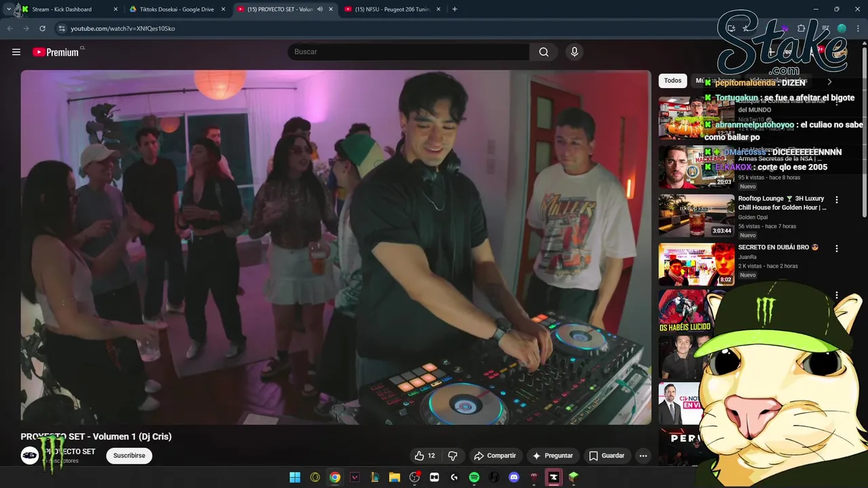Viewport: 868px width, 488px height.
Task: Click the YouTube search input field
Action: click(x=408, y=52)
